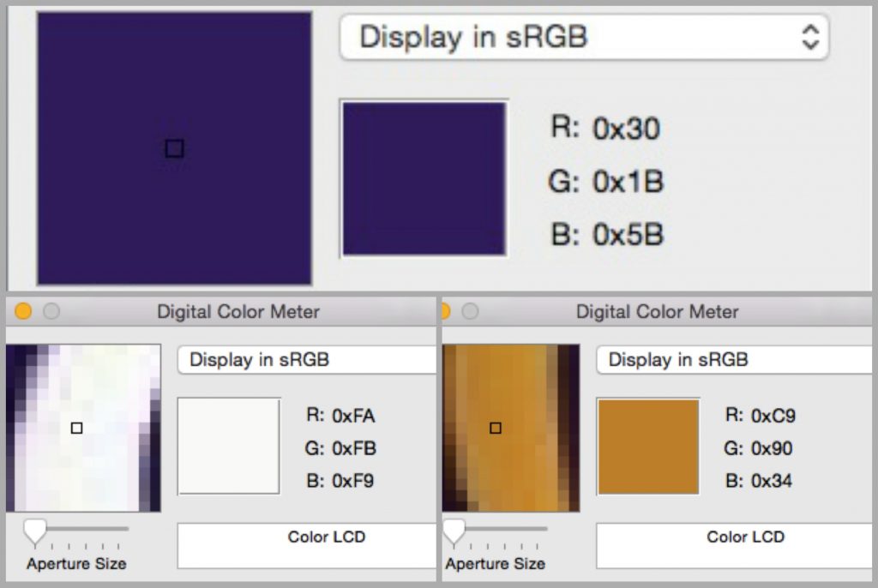Click the G: 0xFB green value readout
Viewport: 878px width, 588px height.
pyautogui.click(x=341, y=448)
